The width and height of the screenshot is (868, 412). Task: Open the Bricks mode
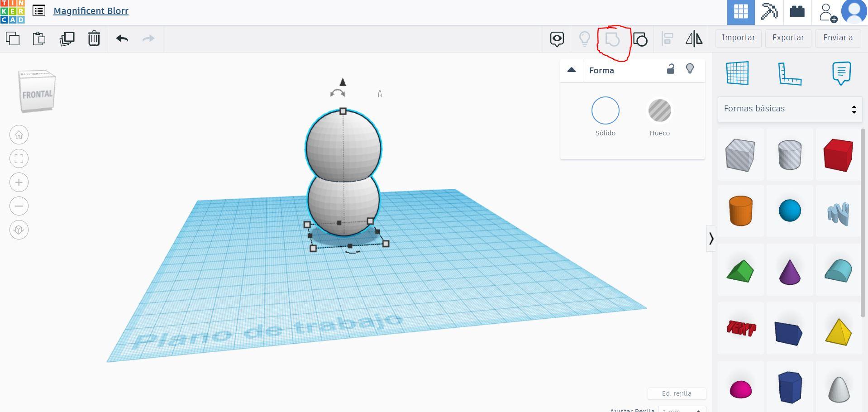(x=797, y=12)
